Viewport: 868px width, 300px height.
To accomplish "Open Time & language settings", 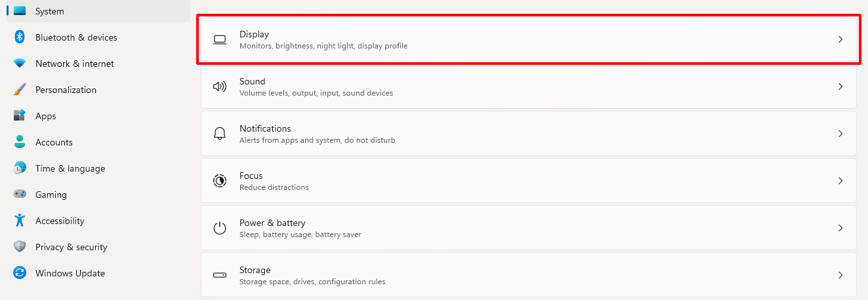I will click(70, 168).
